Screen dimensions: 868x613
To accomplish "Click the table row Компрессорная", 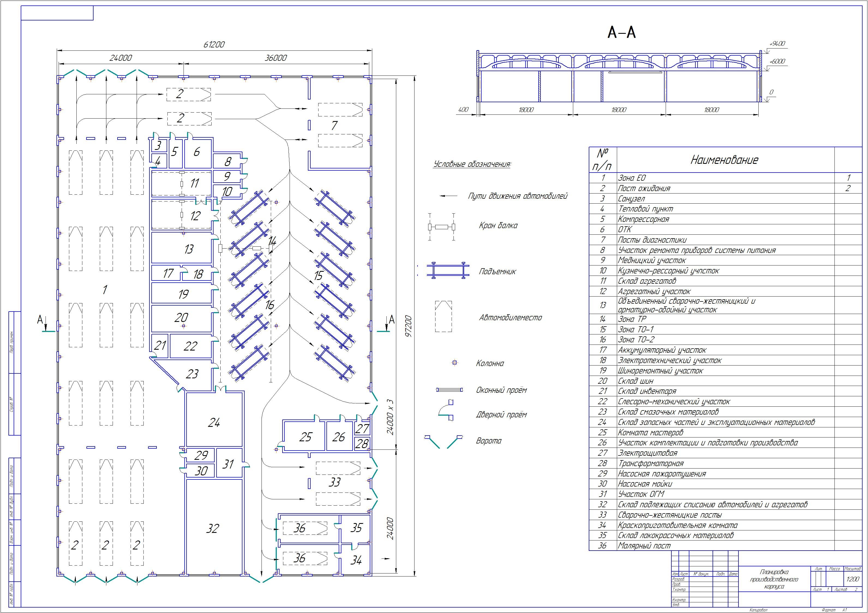I will coord(643,219).
